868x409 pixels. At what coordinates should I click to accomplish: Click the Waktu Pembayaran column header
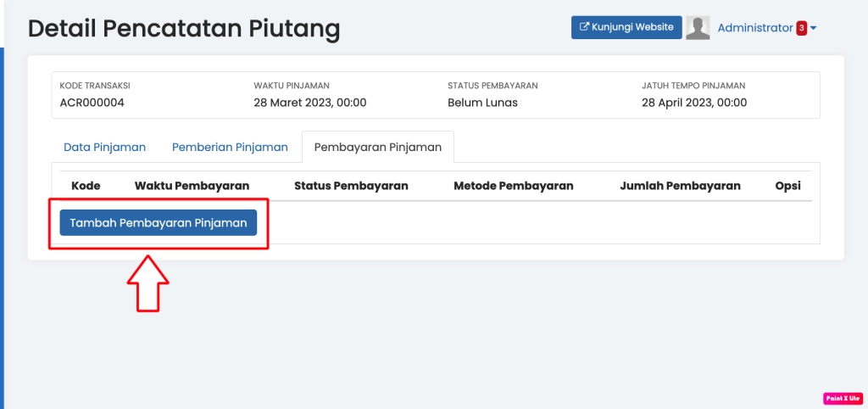tap(192, 186)
